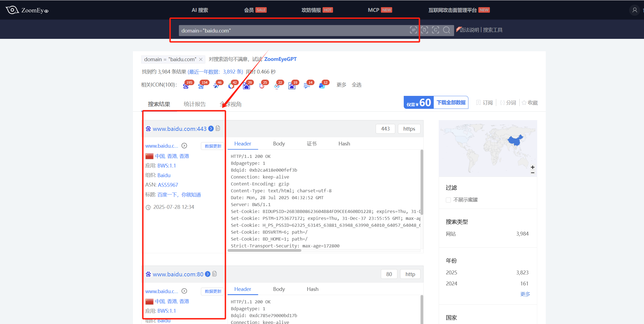
Task: Click the https protocol tag
Action: [409, 129]
